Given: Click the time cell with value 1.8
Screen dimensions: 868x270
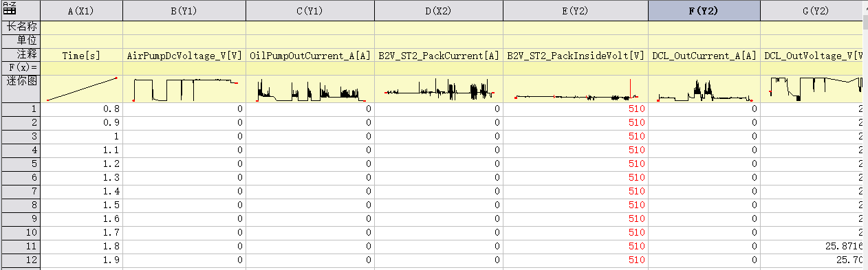Looking at the screenshot, I should point(81,247).
